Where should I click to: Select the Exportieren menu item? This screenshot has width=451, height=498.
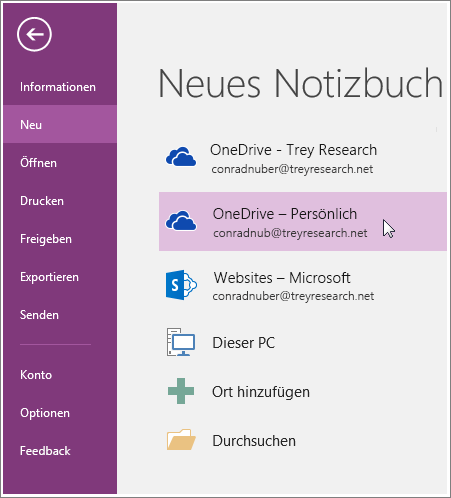(60, 277)
